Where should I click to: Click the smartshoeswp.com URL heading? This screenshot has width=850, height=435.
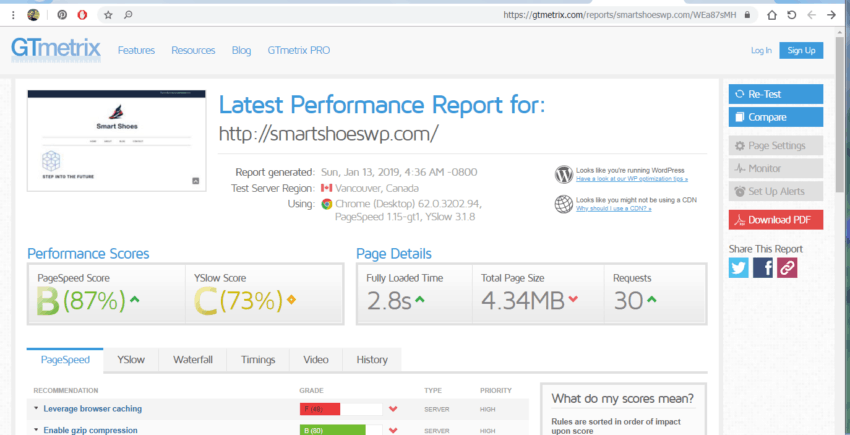(x=328, y=133)
